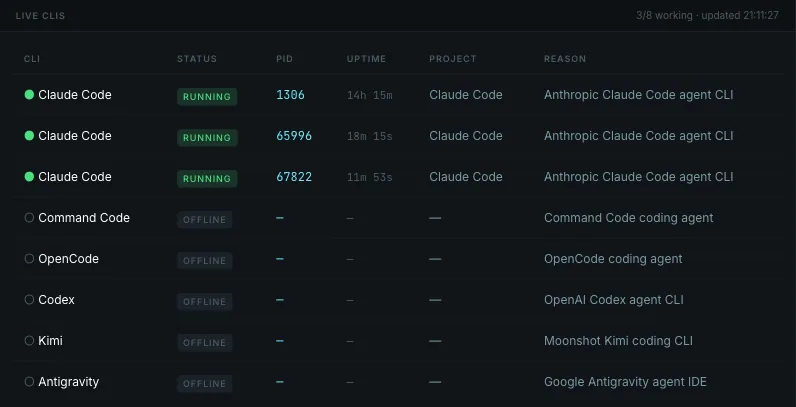The width and height of the screenshot is (796, 407).
Task: Click the Anthropic reason text for PID 65996
Action: coord(639,135)
